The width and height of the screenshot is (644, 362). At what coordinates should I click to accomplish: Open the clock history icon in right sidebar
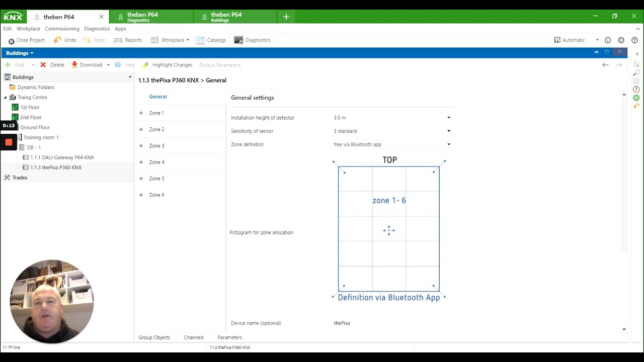pos(636,89)
